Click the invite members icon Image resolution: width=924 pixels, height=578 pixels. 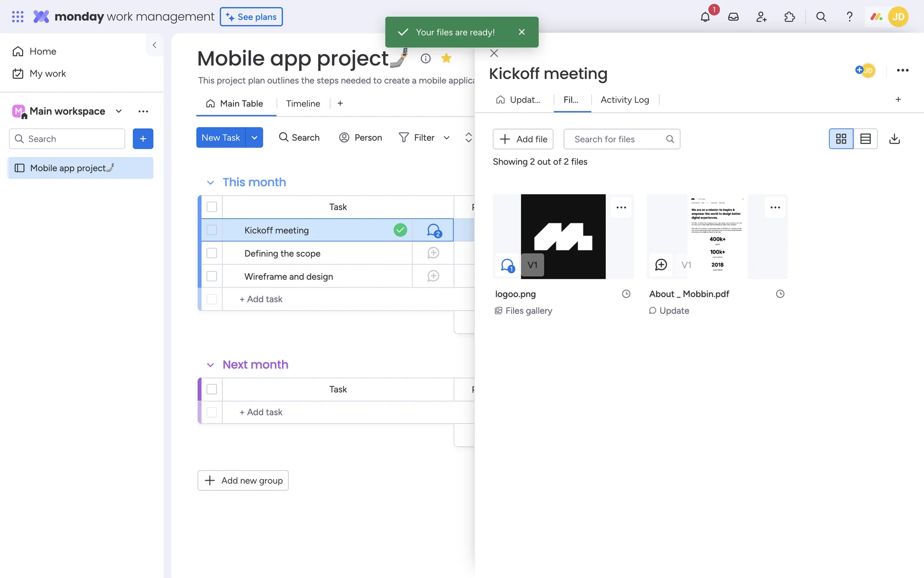pyautogui.click(x=761, y=17)
